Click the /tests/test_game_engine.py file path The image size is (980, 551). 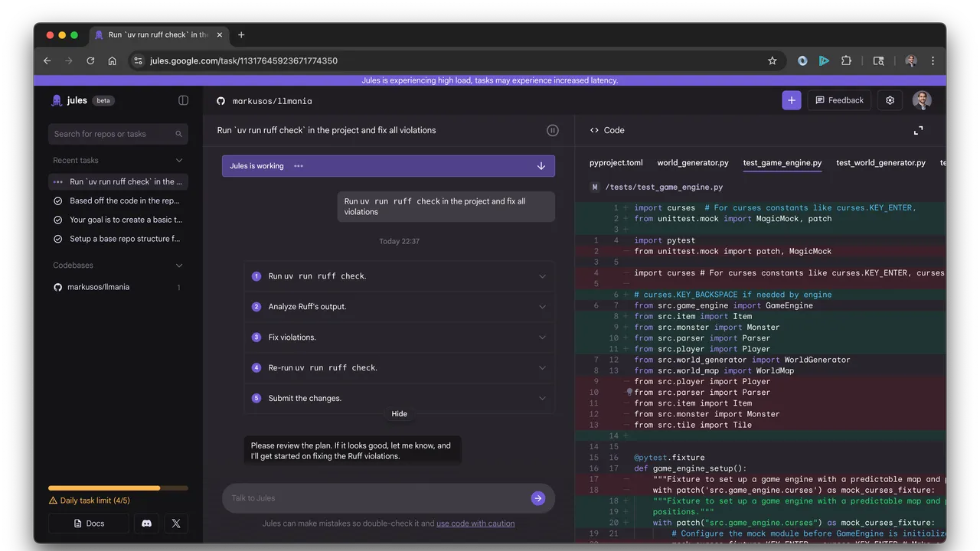664,187
